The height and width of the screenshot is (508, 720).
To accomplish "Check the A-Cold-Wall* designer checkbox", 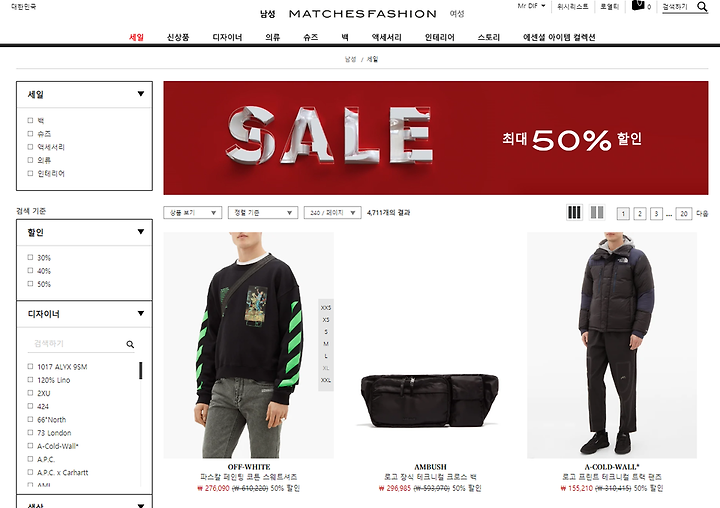I will [30, 446].
